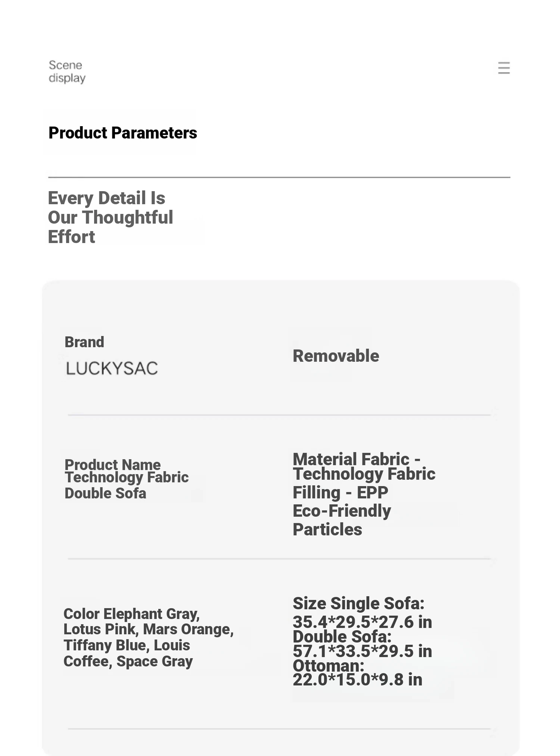
Task: Click the 'Material Fabric - Technology Fabric' text
Action: [x=364, y=467]
